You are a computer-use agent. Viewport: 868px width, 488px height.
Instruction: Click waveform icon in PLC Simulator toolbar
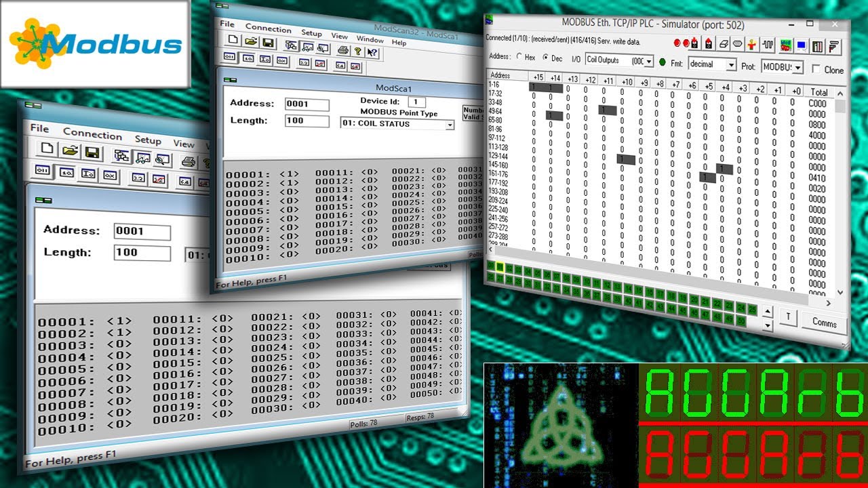[768, 45]
